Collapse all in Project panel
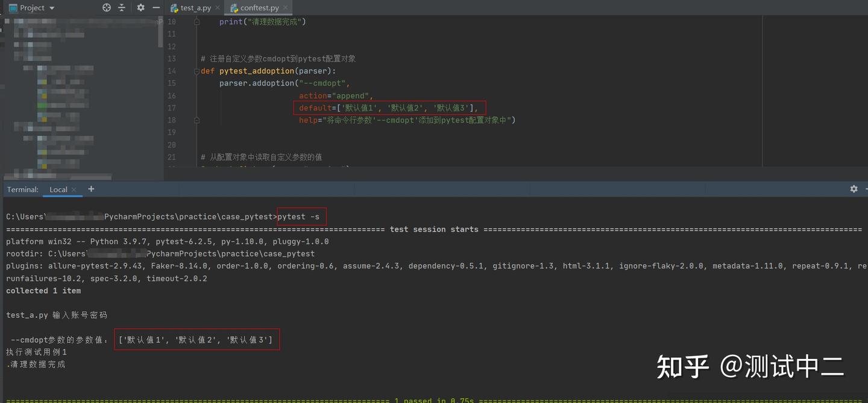Image resolution: width=868 pixels, height=403 pixels. pyautogui.click(x=122, y=8)
